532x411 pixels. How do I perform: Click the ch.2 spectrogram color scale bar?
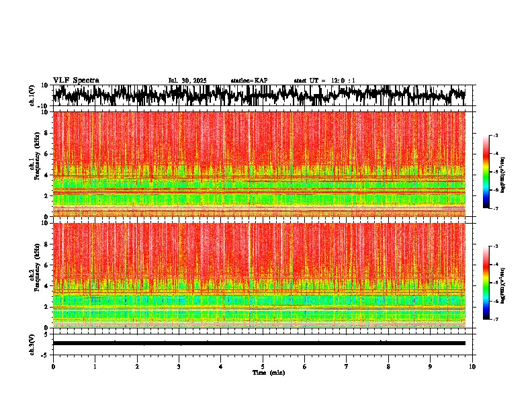tap(486, 283)
